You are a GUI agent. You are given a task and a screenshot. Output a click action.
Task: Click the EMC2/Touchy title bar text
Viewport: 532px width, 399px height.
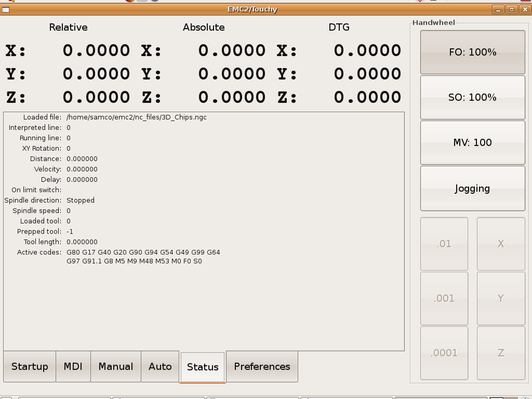tap(252, 9)
